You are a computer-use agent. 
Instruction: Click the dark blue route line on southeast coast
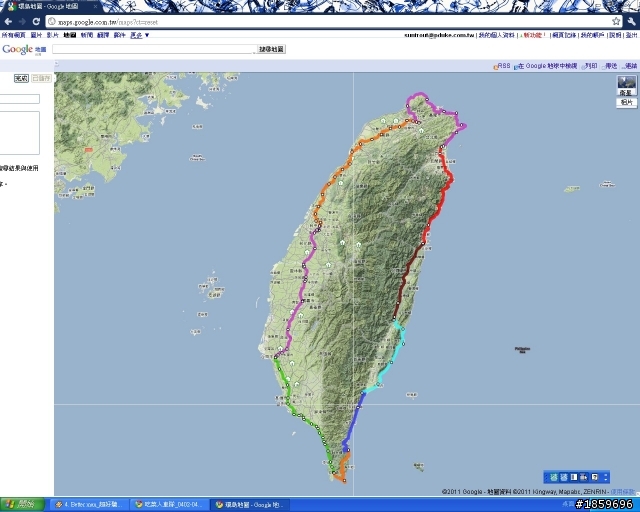pos(353,423)
